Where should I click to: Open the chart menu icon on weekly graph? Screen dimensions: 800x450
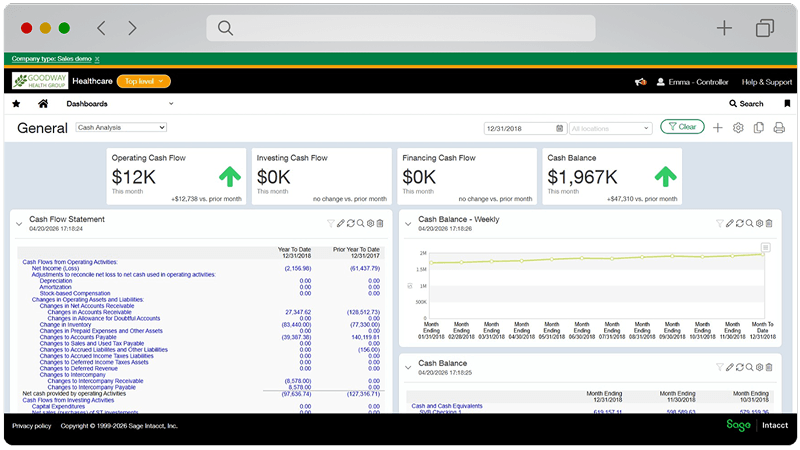point(765,247)
